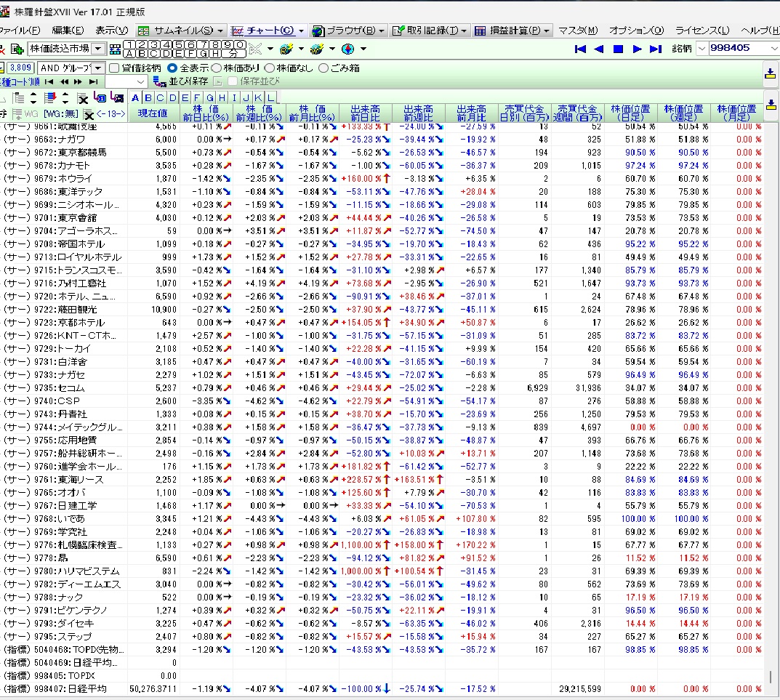The image size is (780, 700).
Task: Select the ごみ箱 radio button
Action: (323, 68)
